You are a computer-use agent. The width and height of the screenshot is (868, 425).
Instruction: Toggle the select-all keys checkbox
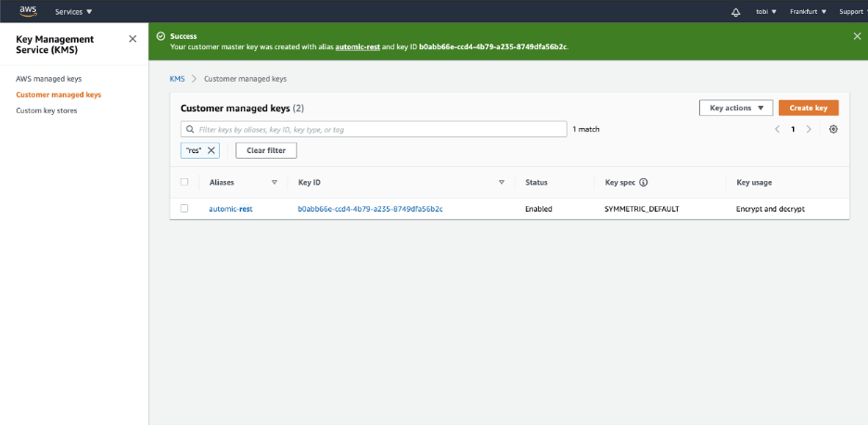[x=185, y=183]
